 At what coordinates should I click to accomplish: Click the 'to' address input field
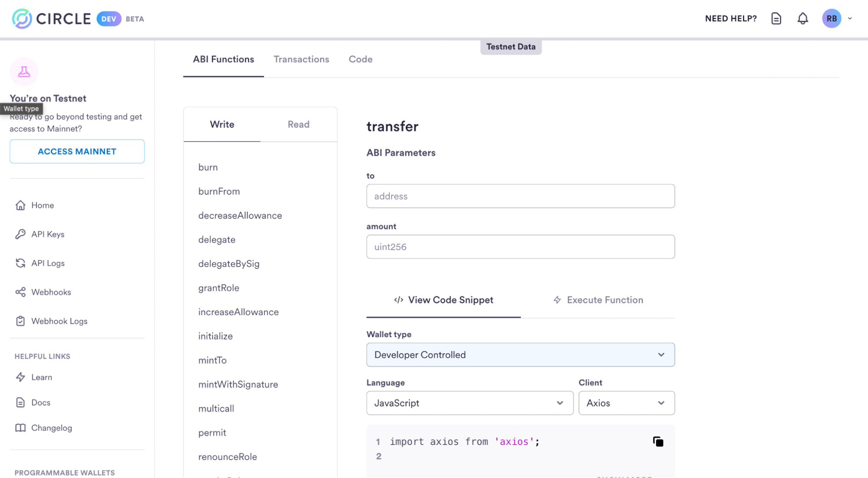(520, 196)
